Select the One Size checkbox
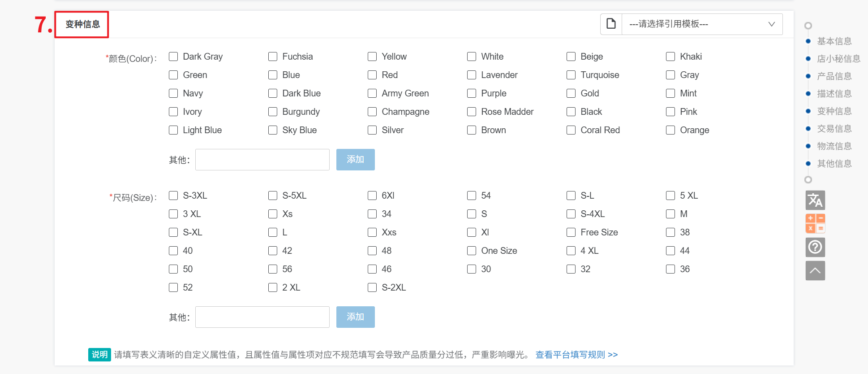Screen dimensions: 868x374 (472, 251)
